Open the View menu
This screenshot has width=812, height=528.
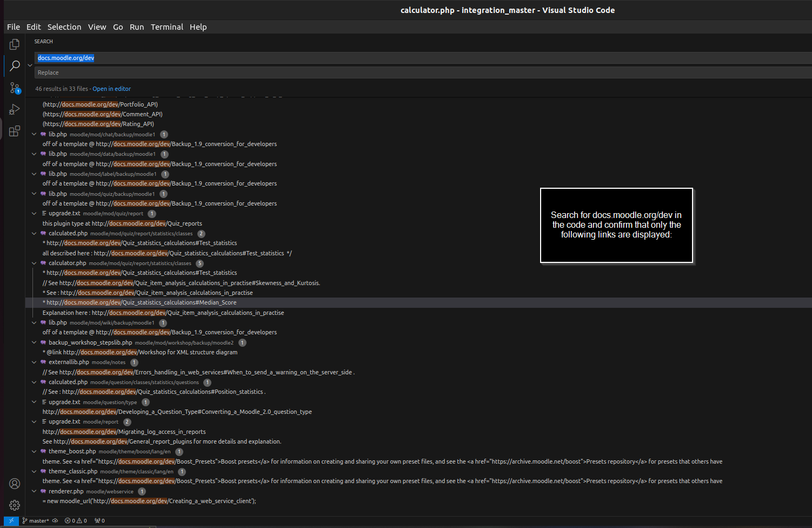click(x=97, y=27)
